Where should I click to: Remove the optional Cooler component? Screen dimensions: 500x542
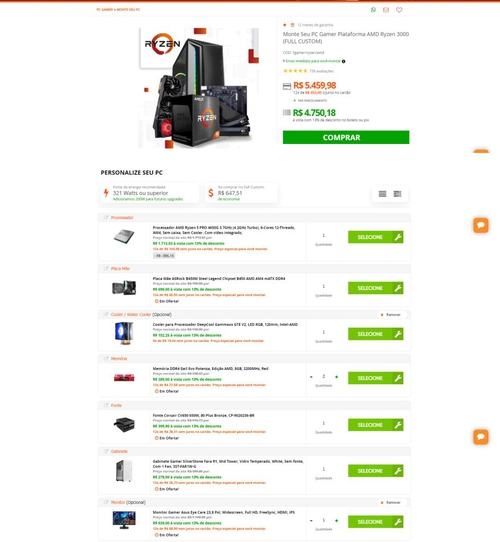[390, 315]
